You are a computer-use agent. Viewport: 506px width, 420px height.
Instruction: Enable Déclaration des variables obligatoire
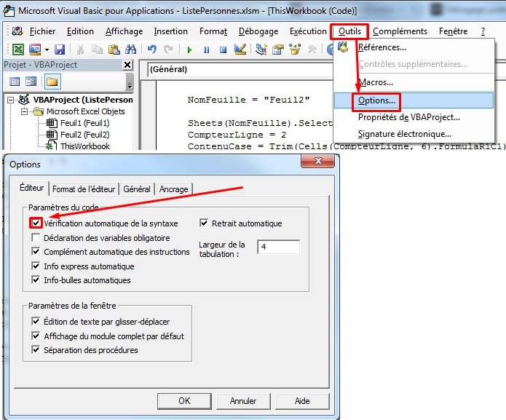36,238
